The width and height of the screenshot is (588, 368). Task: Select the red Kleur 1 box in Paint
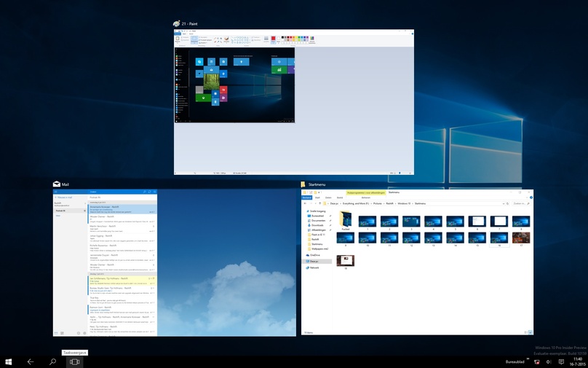pos(274,39)
